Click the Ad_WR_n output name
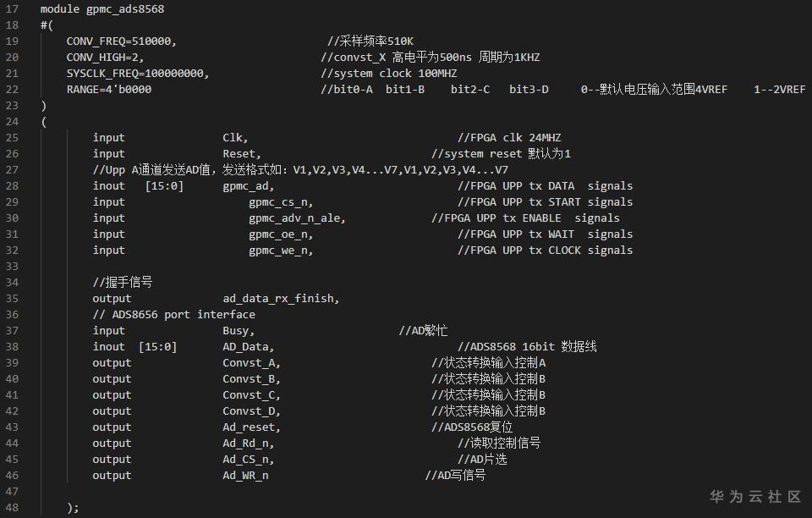The image size is (812, 518). click(x=245, y=476)
